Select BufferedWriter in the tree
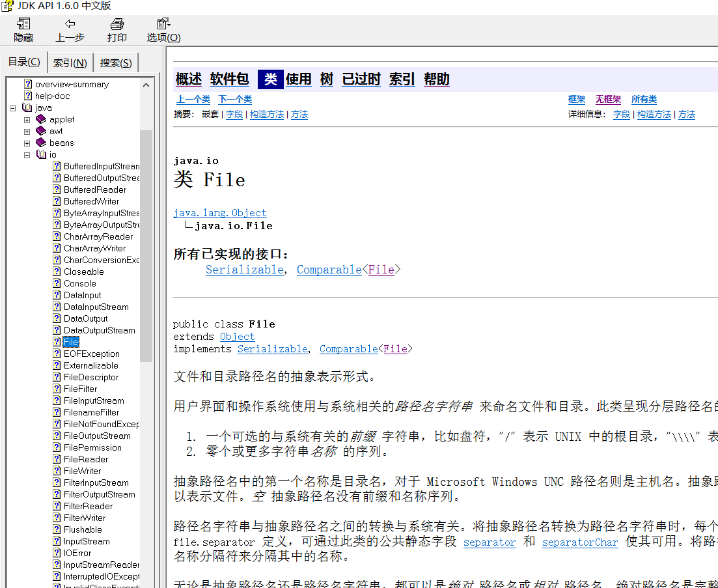718x588 pixels. 92,201
